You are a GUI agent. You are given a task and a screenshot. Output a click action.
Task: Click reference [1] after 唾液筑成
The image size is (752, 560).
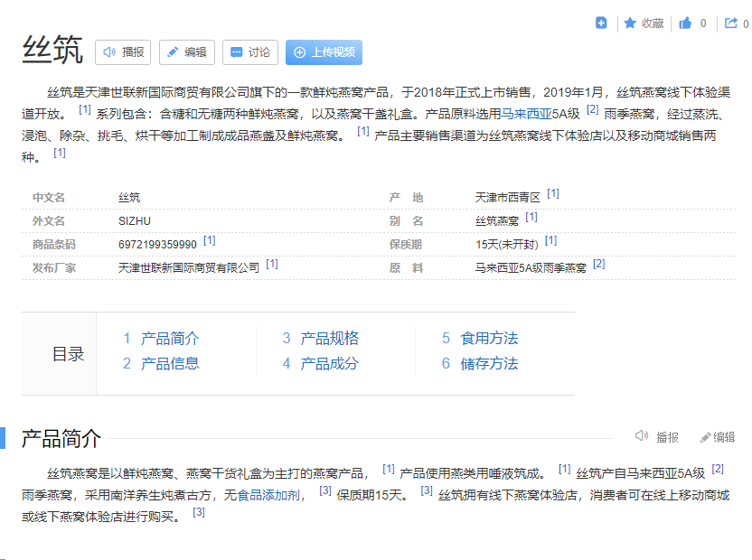[x=565, y=469]
